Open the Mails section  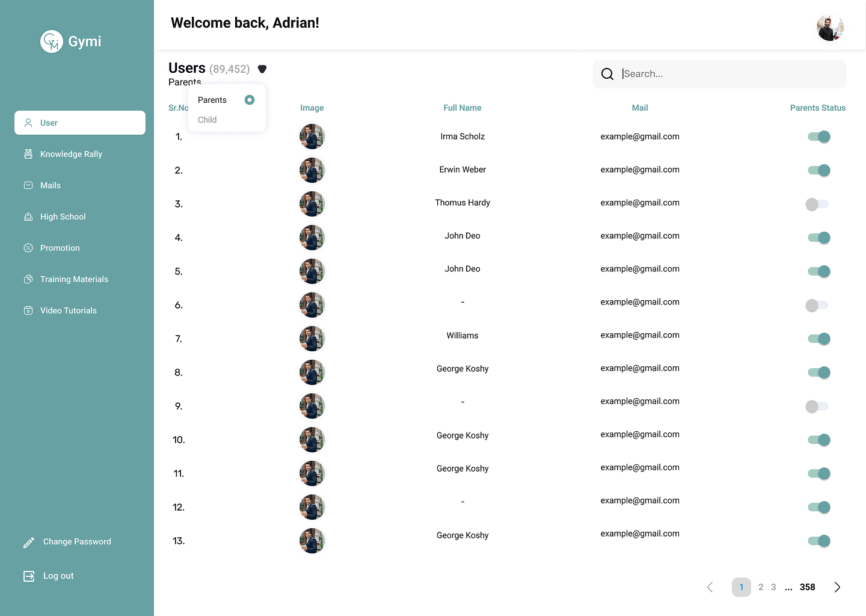pyautogui.click(x=51, y=185)
